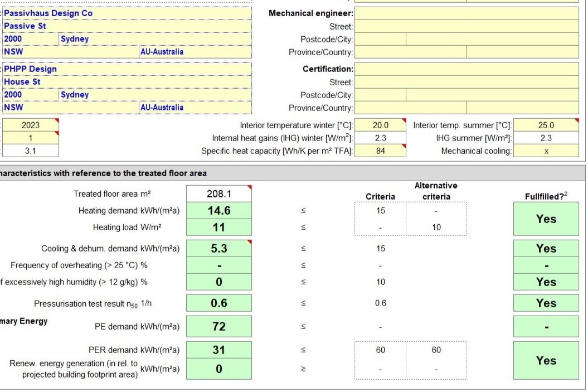The height and width of the screenshot is (392, 588).
Task: Select the 'Passivhaus Design Co' name cell
Action: point(127,13)
